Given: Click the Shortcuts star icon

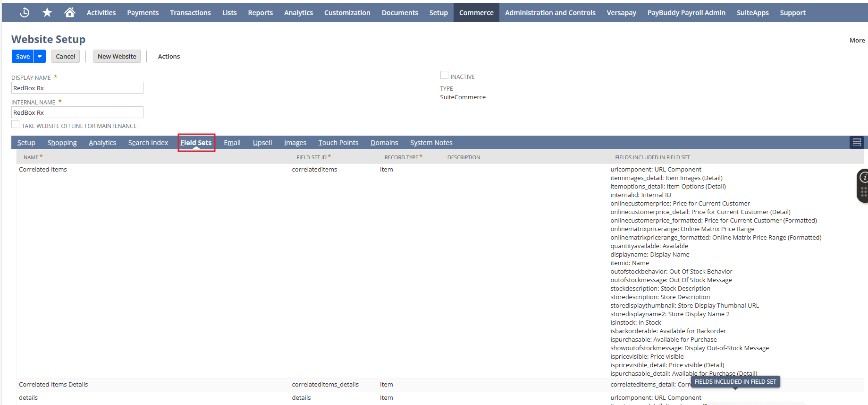Looking at the screenshot, I should click(47, 13).
